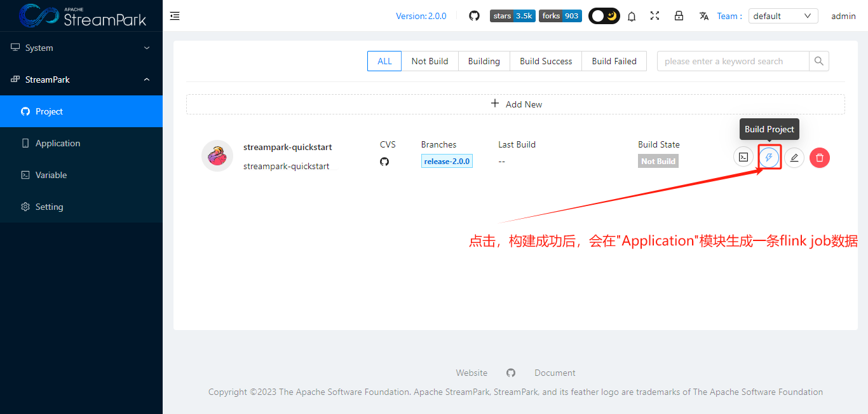
Task: Open the Document link in the footer
Action: coord(554,373)
